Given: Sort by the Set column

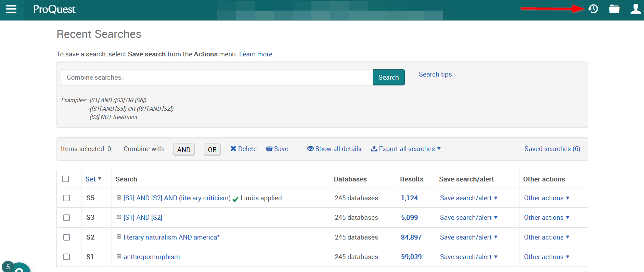Looking at the screenshot, I should (93, 179).
